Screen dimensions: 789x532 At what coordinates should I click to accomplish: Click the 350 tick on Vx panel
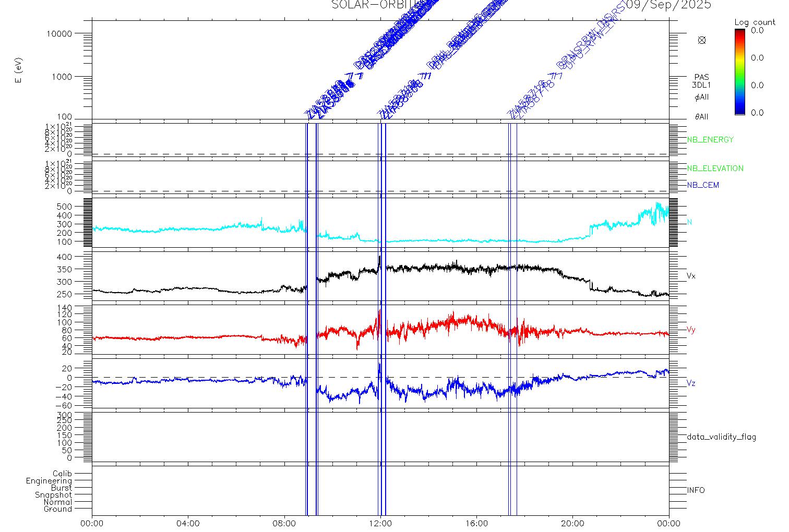coord(65,269)
